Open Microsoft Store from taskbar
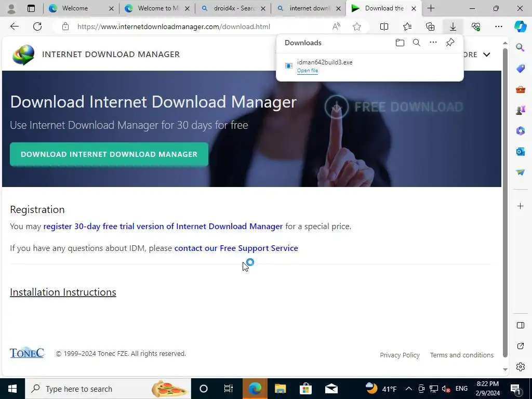This screenshot has width=532, height=399. [305, 389]
